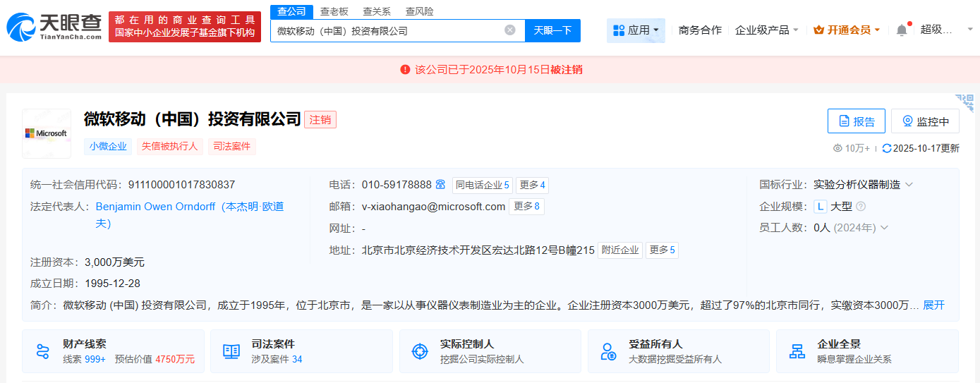Image resolution: width=980 pixels, height=383 pixels.
Task: Click the 应用 grid icon
Action: 619,30
